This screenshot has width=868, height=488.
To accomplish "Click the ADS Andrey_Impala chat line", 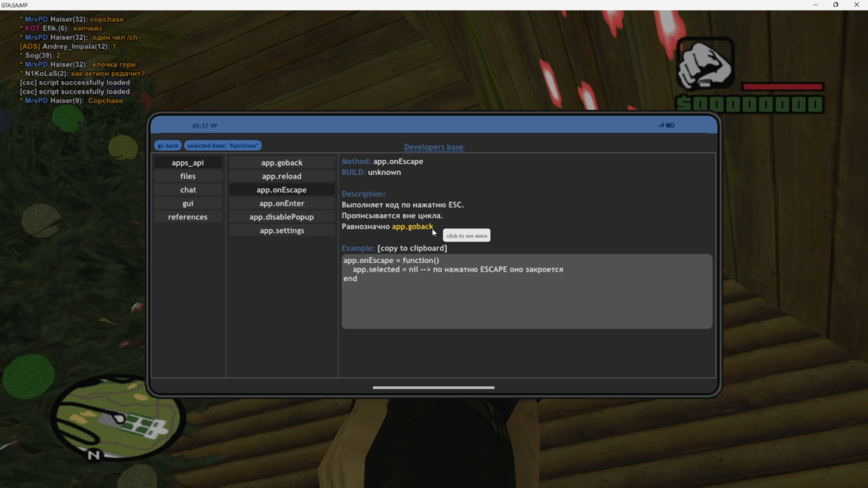I will (x=68, y=46).
